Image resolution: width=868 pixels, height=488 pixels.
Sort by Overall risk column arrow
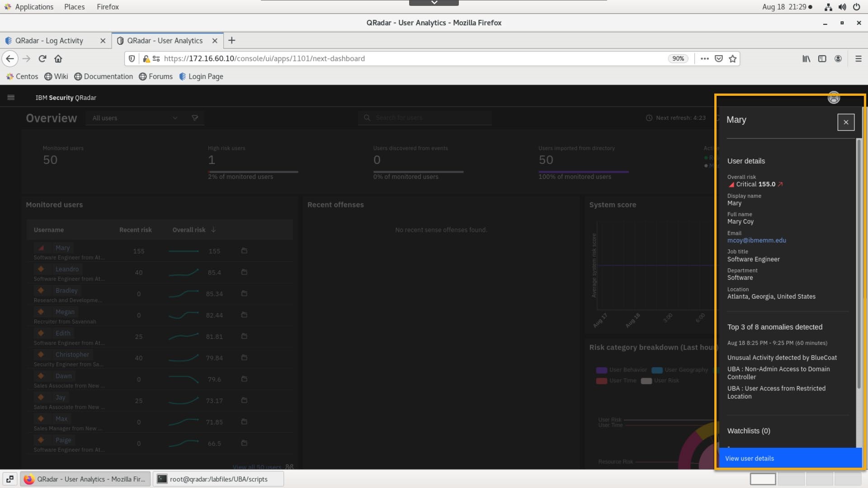[x=213, y=230]
